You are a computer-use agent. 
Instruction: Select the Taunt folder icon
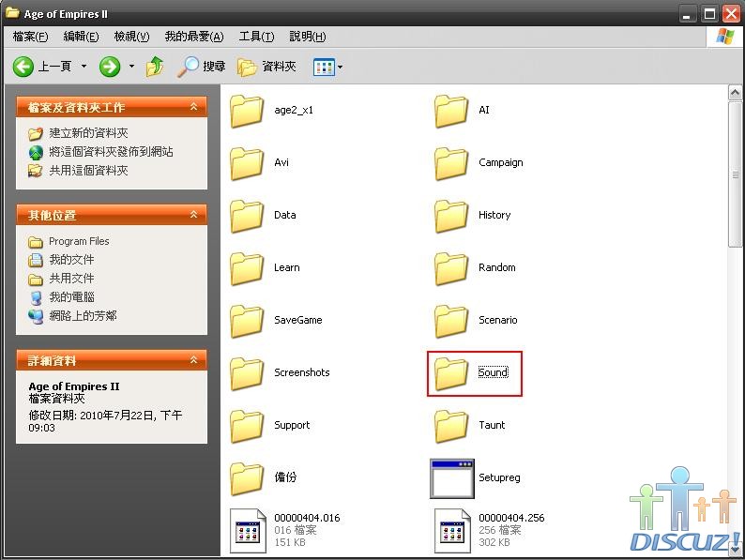pyautogui.click(x=451, y=426)
